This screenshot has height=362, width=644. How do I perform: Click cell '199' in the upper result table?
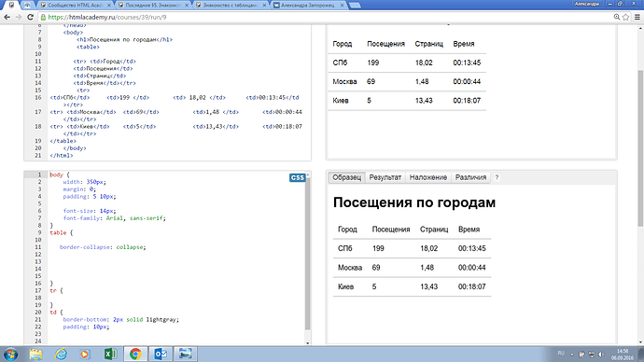(373, 63)
